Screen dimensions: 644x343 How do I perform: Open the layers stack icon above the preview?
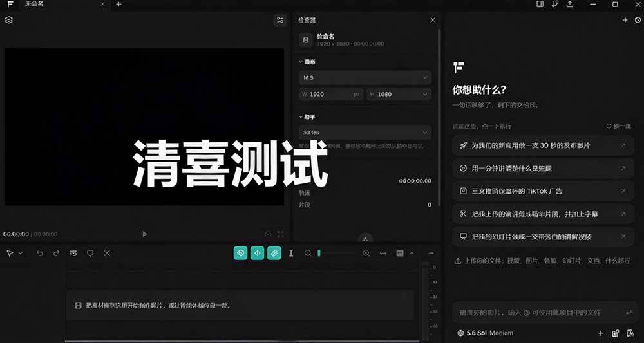coord(8,20)
